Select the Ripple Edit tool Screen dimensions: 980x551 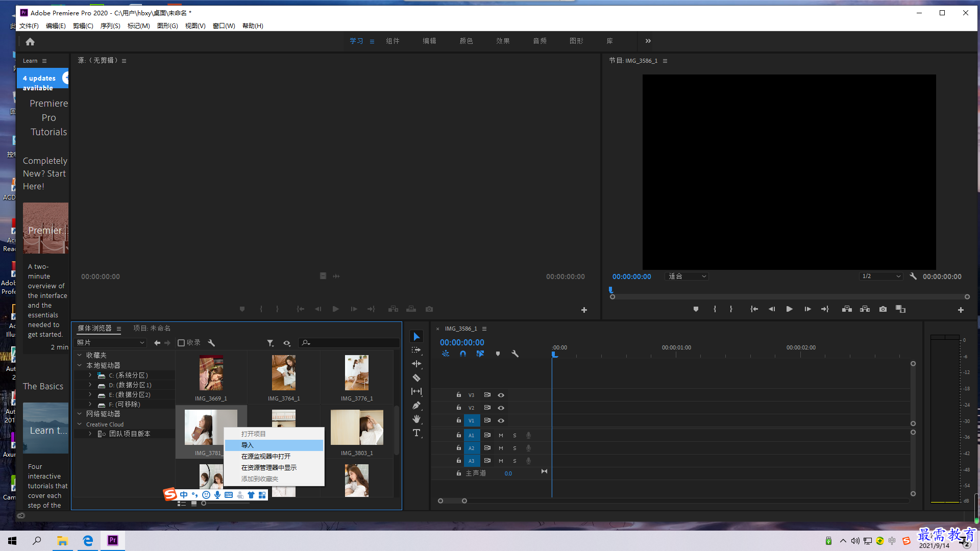[416, 364]
